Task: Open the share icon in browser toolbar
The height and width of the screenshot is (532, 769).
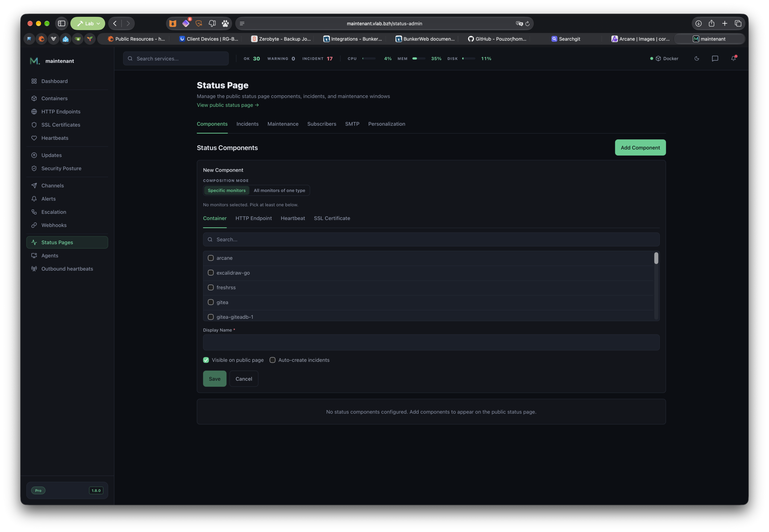Action: coord(711,23)
